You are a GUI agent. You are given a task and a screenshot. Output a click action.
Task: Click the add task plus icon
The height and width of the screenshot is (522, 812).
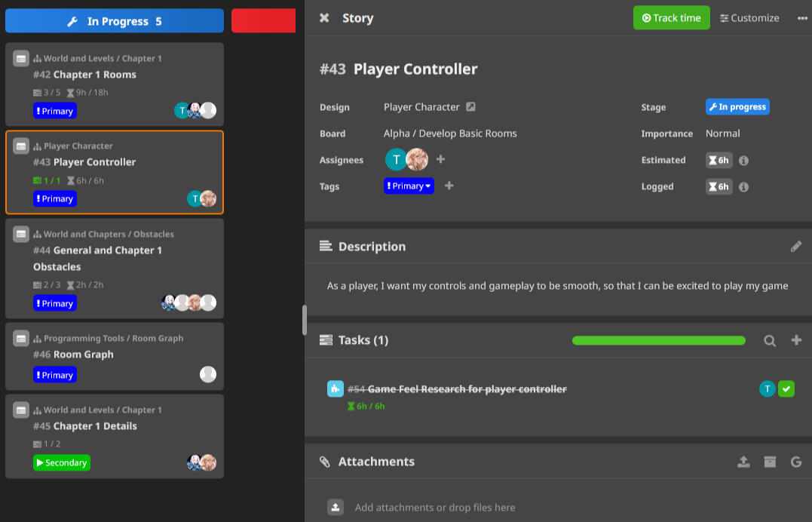(796, 340)
